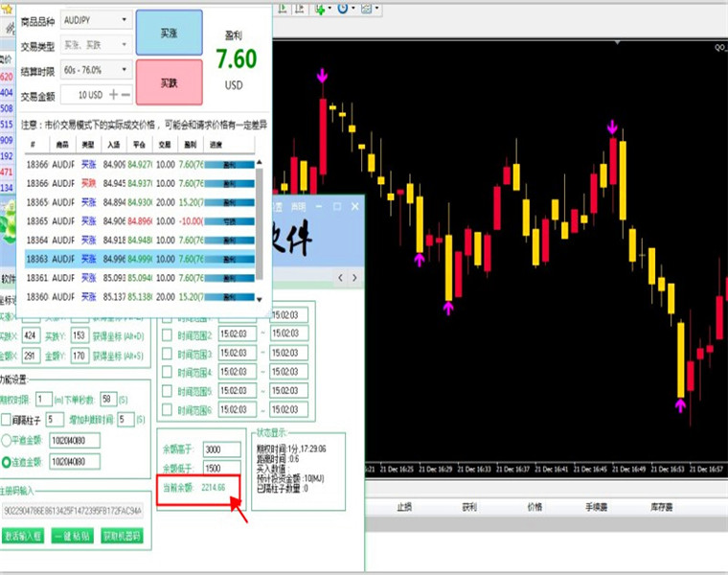Open the AUDJPY symbol dropdown

point(96,20)
